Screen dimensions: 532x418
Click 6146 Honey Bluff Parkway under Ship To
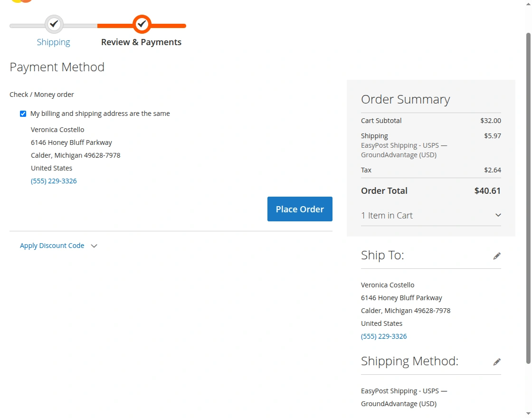pyautogui.click(x=401, y=298)
